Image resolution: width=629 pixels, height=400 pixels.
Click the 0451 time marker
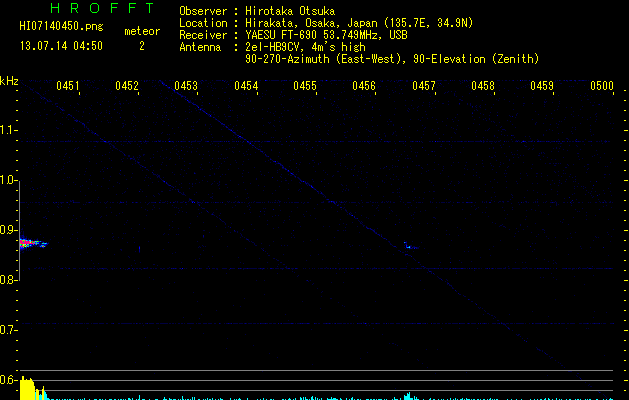pyautogui.click(x=67, y=86)
